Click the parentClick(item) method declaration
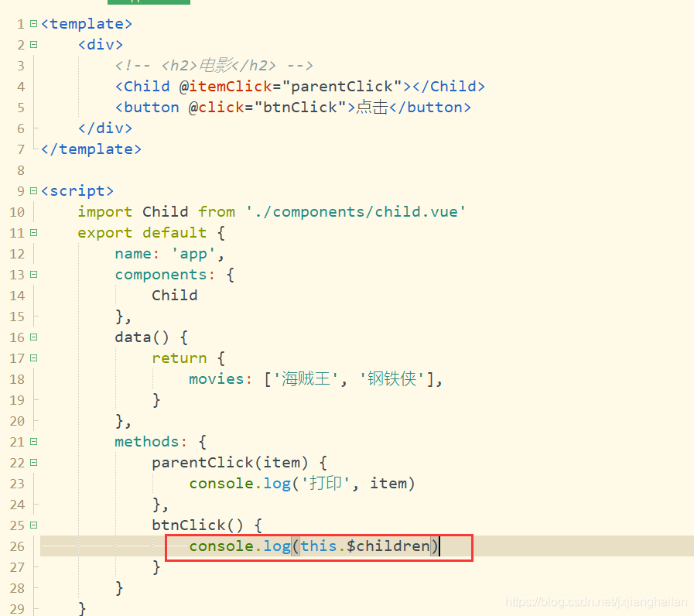Screen dimensions: 694x616 point(230,462)
